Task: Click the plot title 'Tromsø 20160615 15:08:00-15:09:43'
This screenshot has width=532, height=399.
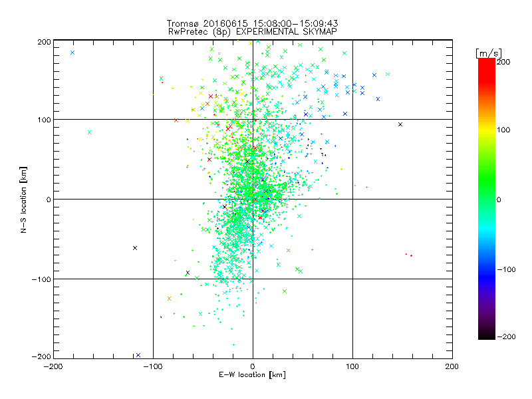Action: pyautogui.click(x=253, y=23)
